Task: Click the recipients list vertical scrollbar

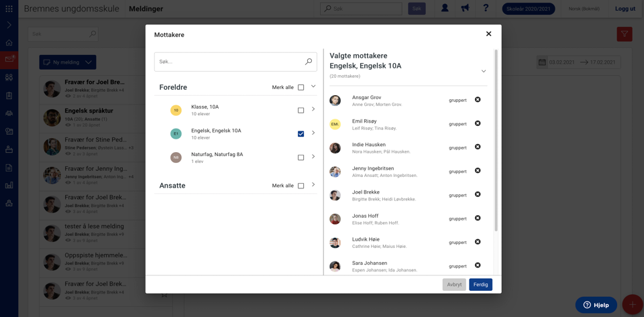Action: (x=496, y=140)
